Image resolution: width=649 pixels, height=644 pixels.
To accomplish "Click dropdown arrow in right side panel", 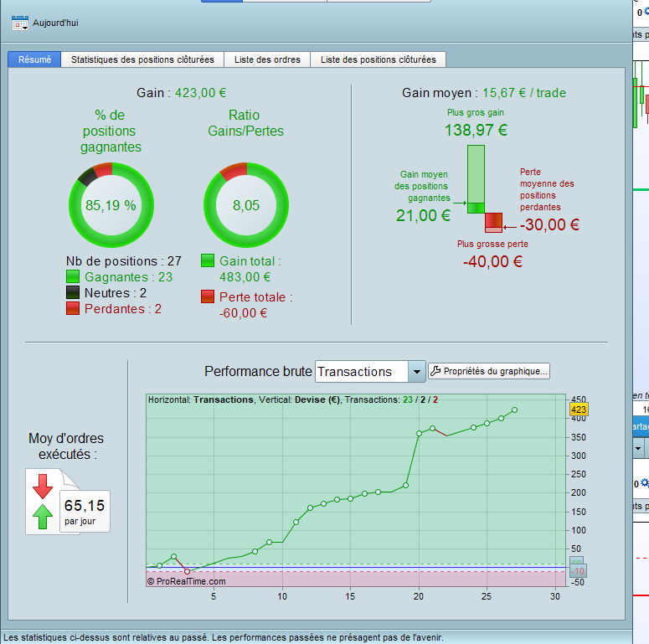I will click(638, 449).
